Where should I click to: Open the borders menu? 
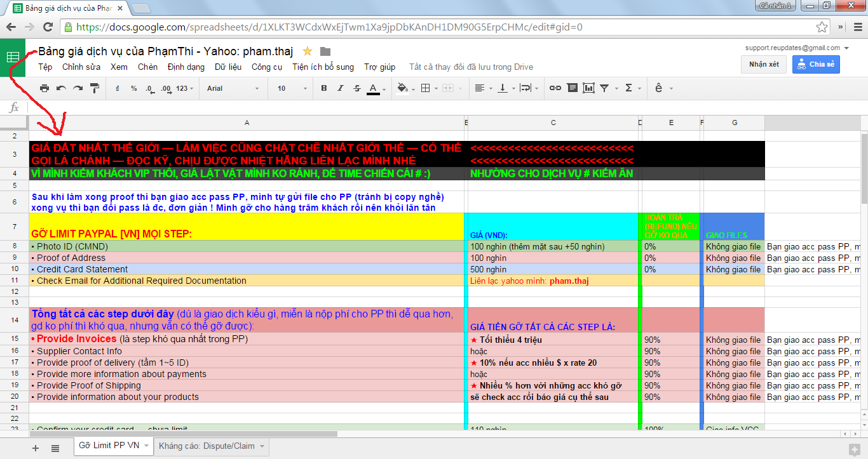(429, 88)
